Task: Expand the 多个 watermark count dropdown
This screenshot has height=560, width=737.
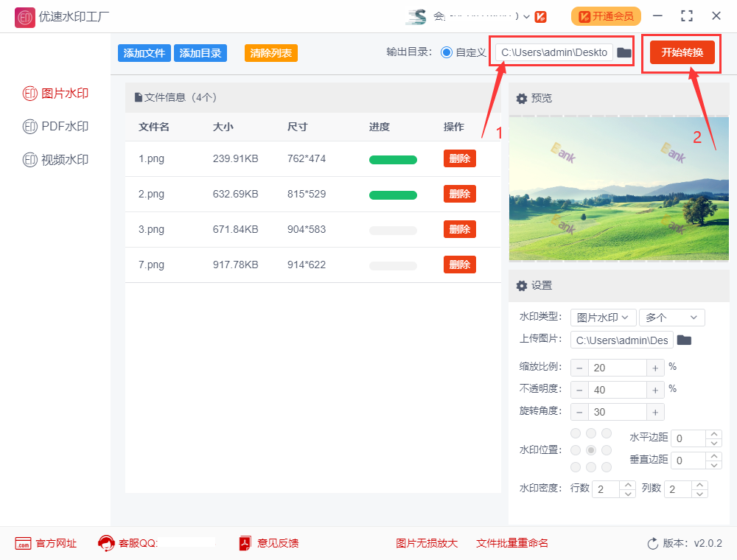Action: pyautogui.click(x=671, y=317)
